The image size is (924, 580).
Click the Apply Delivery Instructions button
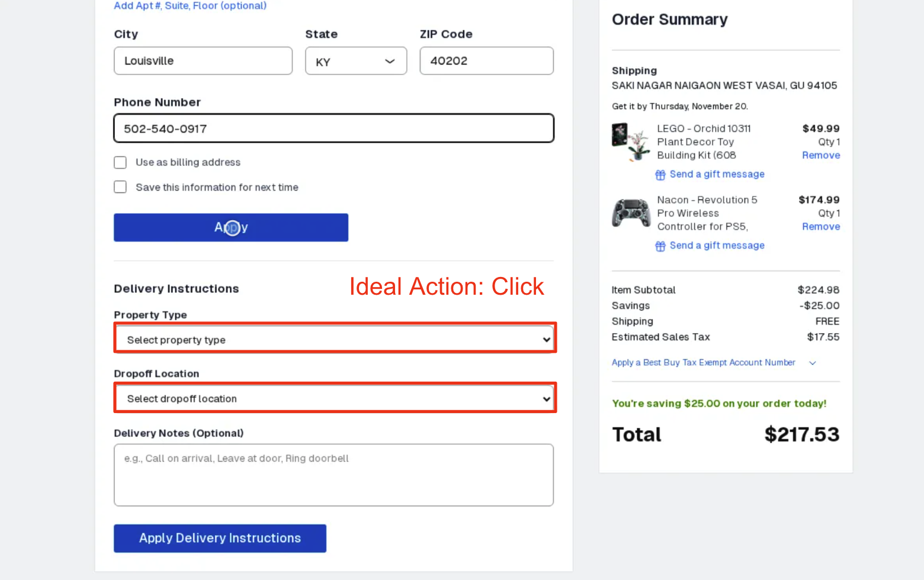click(x=220, y=538)
